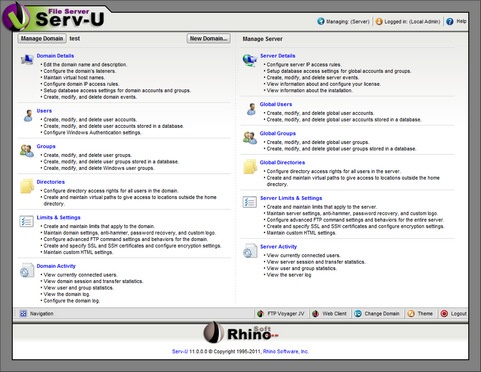
Task: Click the red Logout icon
Action: coord(444,313)
